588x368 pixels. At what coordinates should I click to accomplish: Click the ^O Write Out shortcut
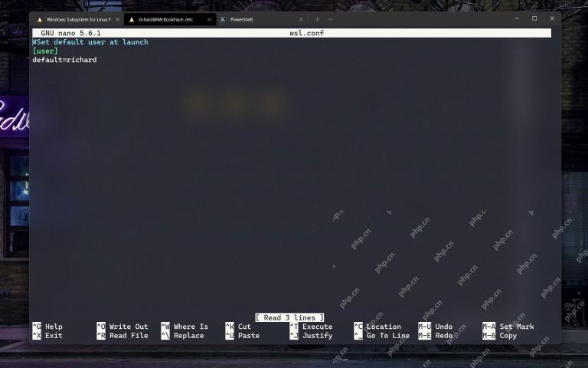pyautogui.click(x=122, y=327)
